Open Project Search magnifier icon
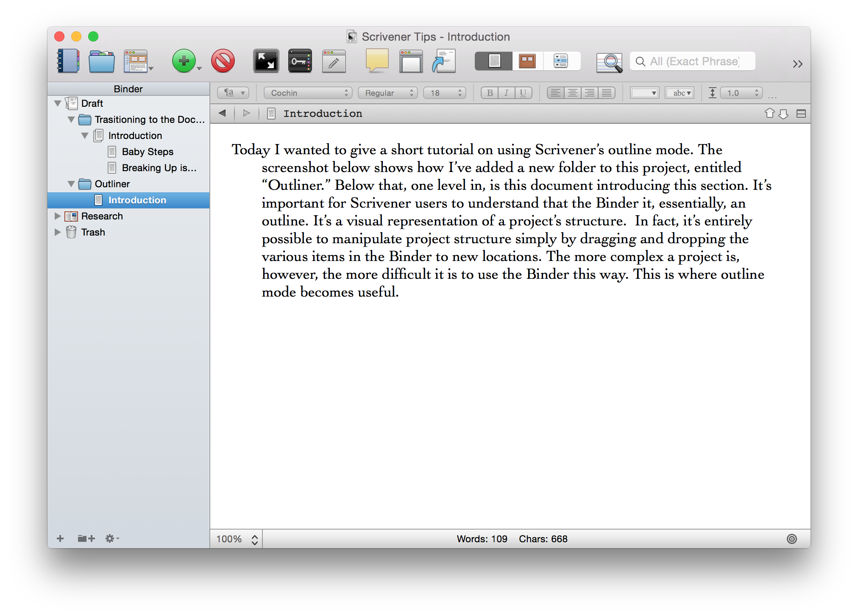This screenshot has width=858, height=616. 609,62
